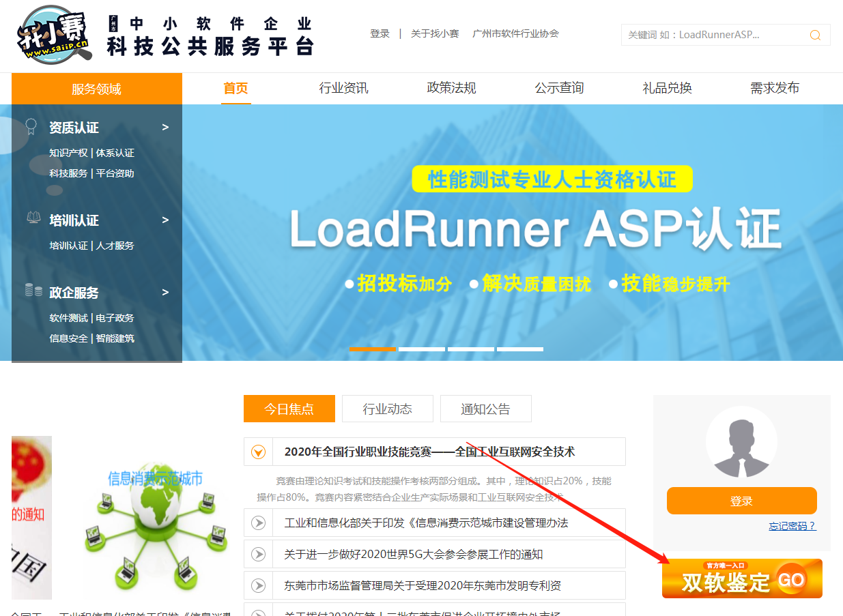Select the first carousel slide indicator
Image resolution: width=843 pixels, height=616 pixels.
pos(373,349)
